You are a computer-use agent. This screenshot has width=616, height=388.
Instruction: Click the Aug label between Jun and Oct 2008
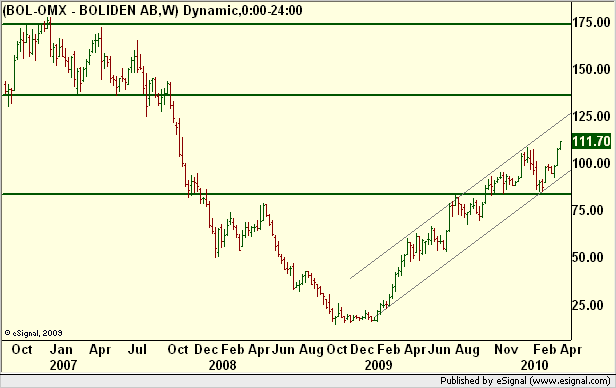point(311,349)
